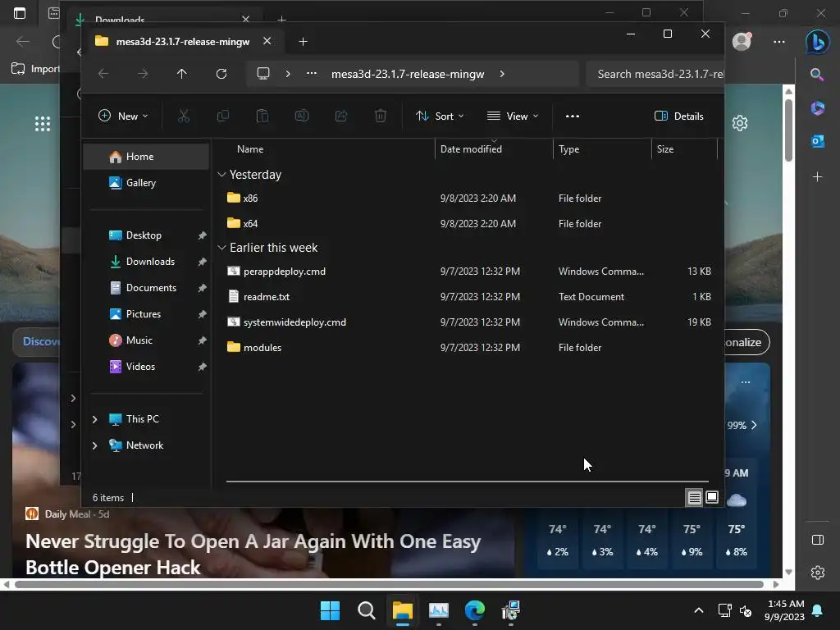
Task: Click the Share icon in toolbar
Action: point(341,116)
